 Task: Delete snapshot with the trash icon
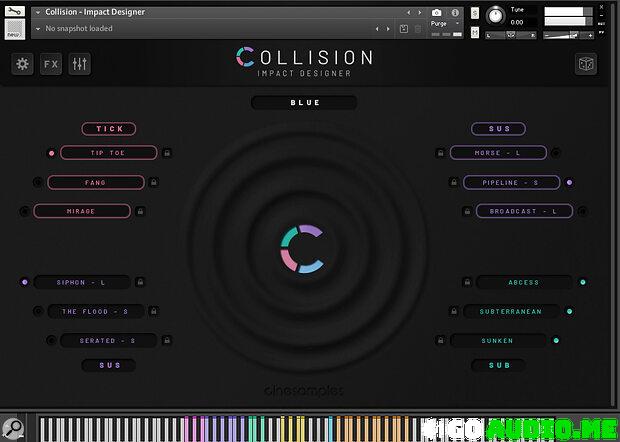pyautogui.click(x=418, y=28)
